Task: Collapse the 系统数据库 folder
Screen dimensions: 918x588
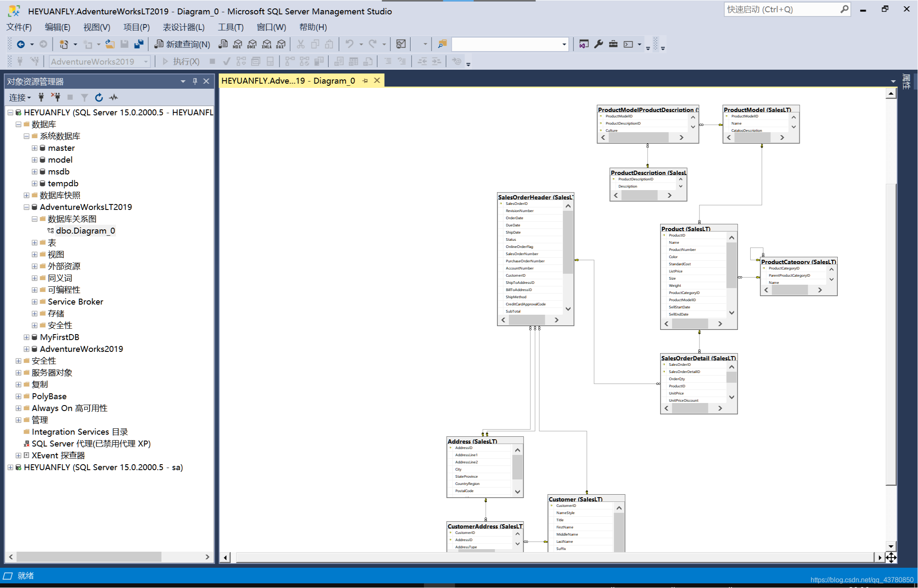Action: (27, 136)
